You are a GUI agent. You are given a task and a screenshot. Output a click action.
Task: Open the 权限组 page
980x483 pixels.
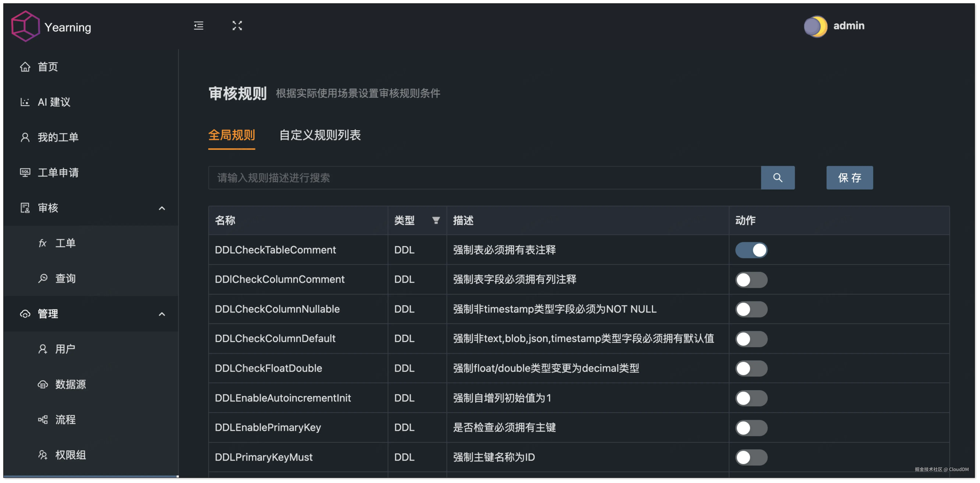click(70, 455)
